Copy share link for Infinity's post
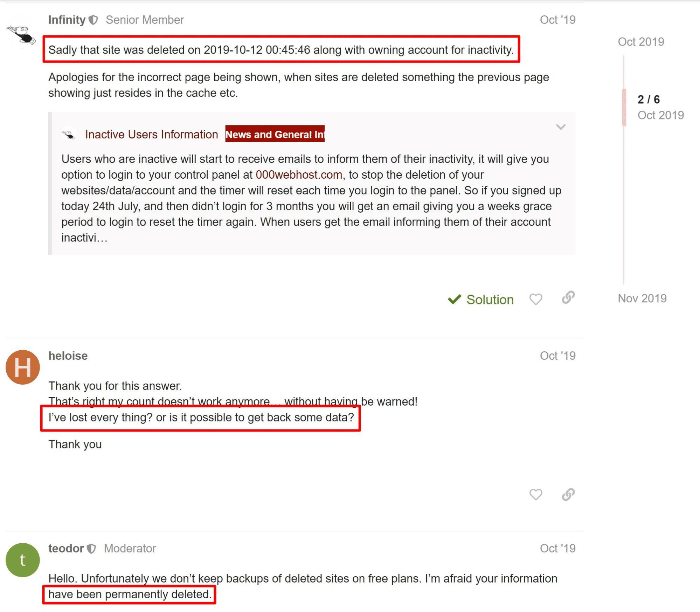This screenshot has width=700, height=612. coord(568,297)
